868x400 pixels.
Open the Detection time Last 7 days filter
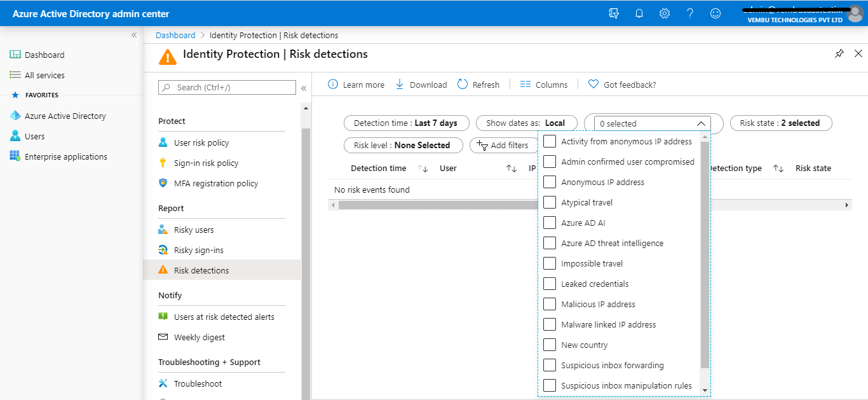coord(406,123)
